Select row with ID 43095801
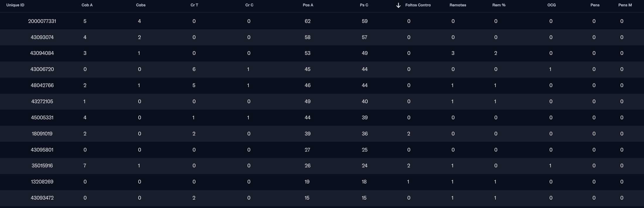 pos(322,150)
